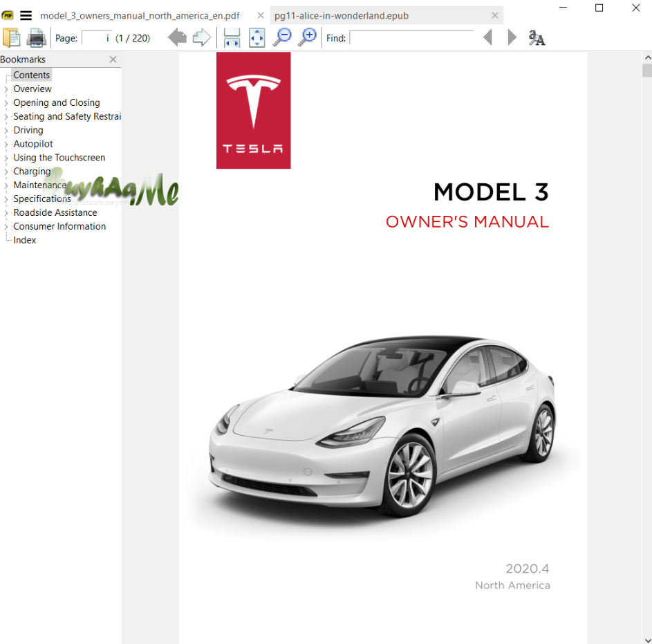Open the SumatraPDF hamburger menu
Viewport: 652px width, 644px height.
pyautogui.click(x=26, y=16)
